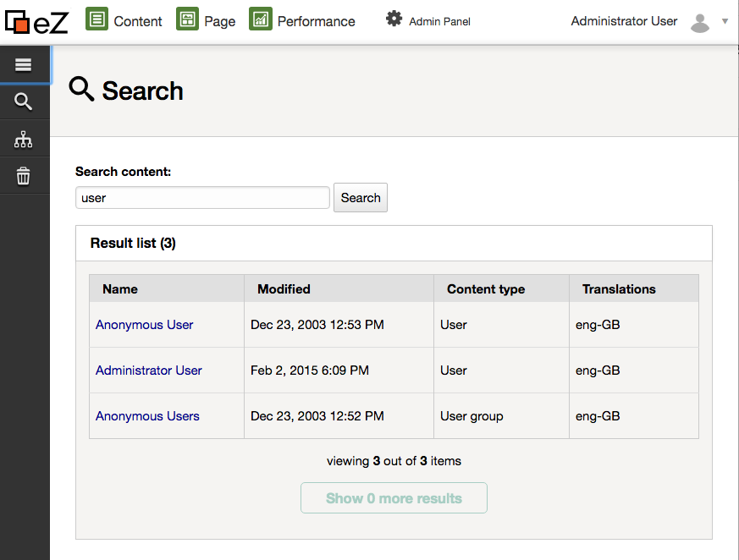Toggle the sidebar hamburger menu
This screenshot has height=560, width=739.
pyautogui.click(x=23, y=64)
